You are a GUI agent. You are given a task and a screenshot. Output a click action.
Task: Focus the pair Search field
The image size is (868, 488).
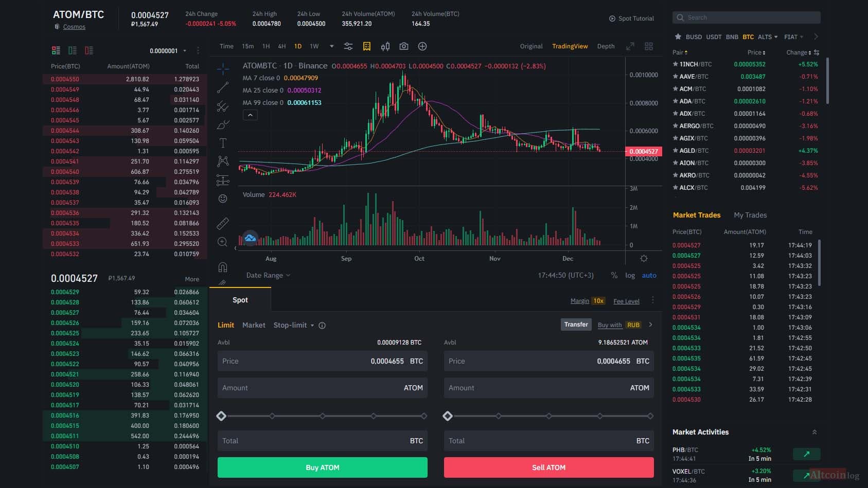747,17
